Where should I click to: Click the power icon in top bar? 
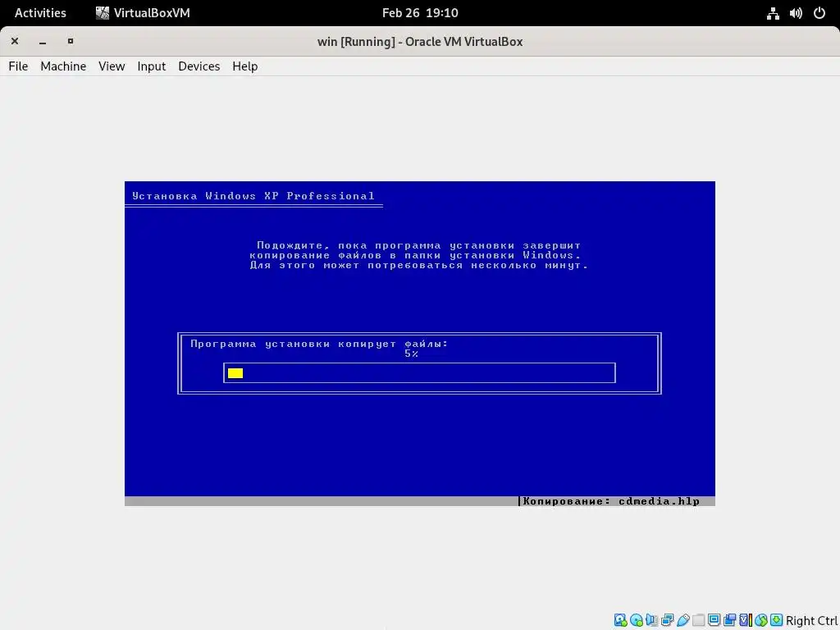pyautogui.click(x=819, y=13)
